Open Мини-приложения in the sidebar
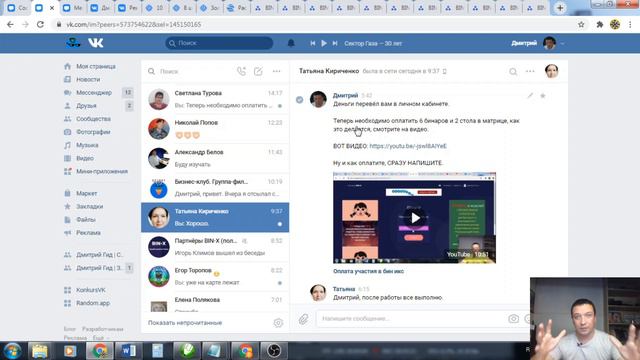Screen dimensions: 640x360 pos(102,171)
